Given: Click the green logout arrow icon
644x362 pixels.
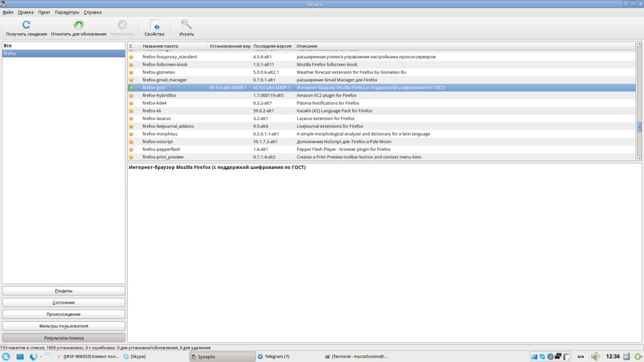Looking at the screenshot, I should [x=638, y=356].
